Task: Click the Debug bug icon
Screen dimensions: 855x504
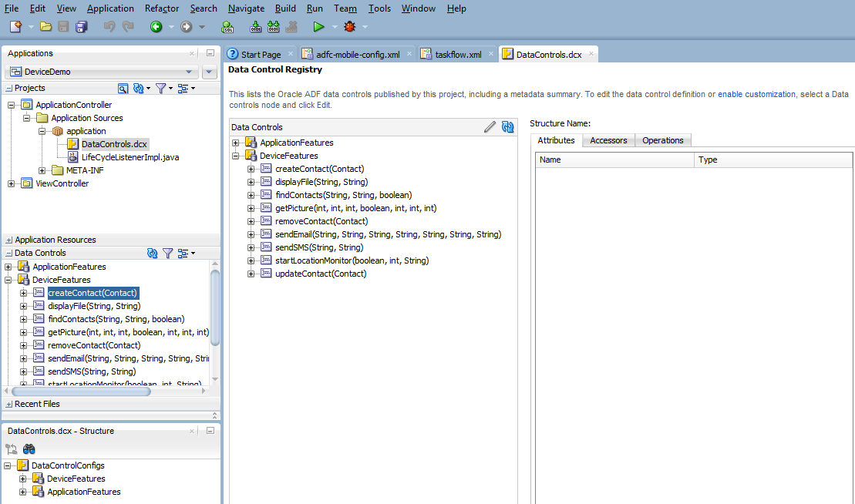Action: [349, 27]
